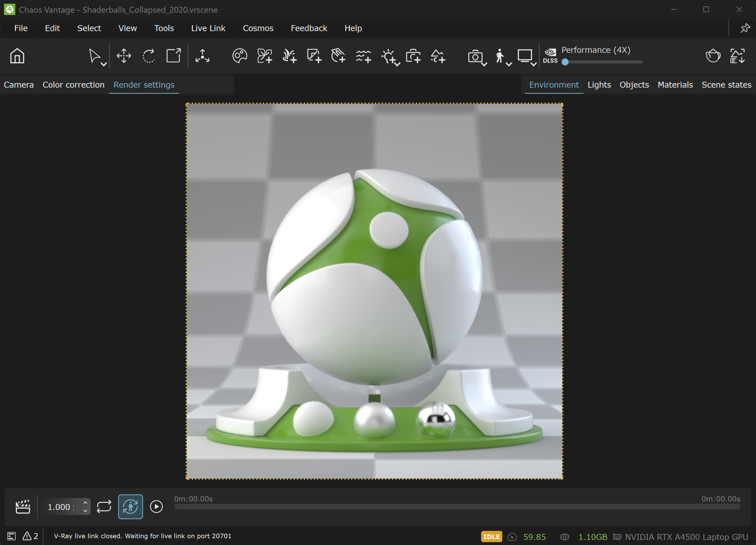Expand the walking person dropdown arrow
Viewport: 756px width, 545px height.
coord(509,64)
